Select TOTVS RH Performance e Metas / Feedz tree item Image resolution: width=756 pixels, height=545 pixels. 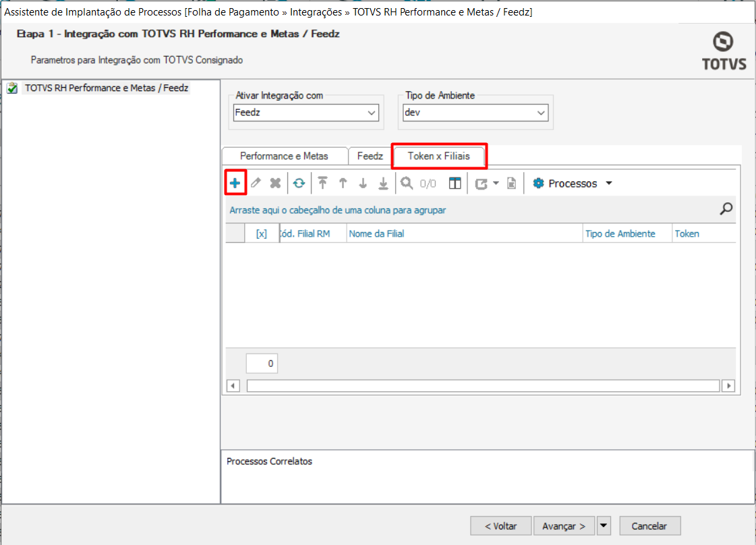coord(107,88)
